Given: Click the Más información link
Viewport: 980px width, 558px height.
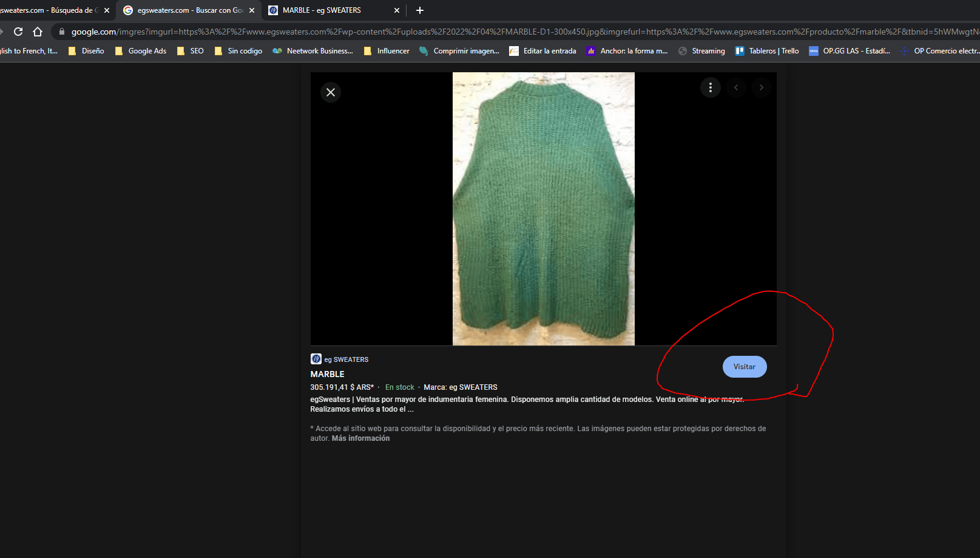Looking at the screenshot, I should click(360, 438).
